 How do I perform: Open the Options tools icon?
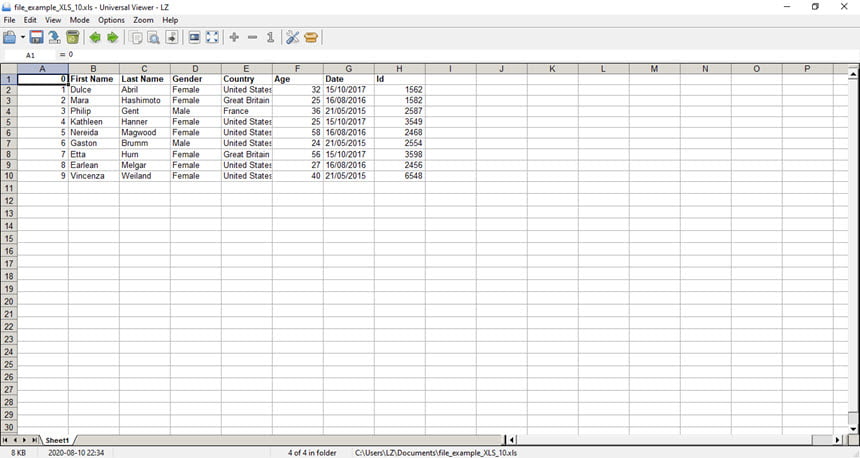[x=293, y=37]
